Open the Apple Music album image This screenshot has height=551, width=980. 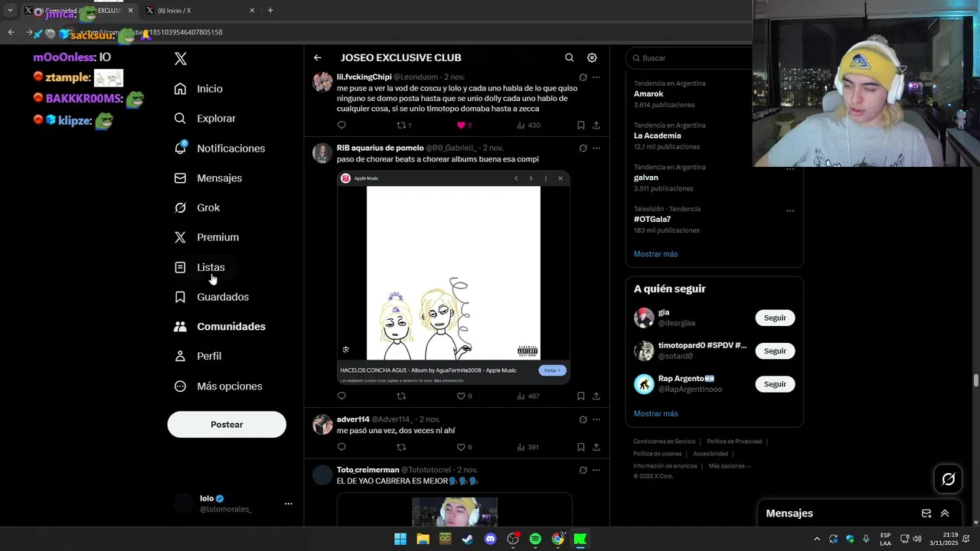tap(453, 273)
